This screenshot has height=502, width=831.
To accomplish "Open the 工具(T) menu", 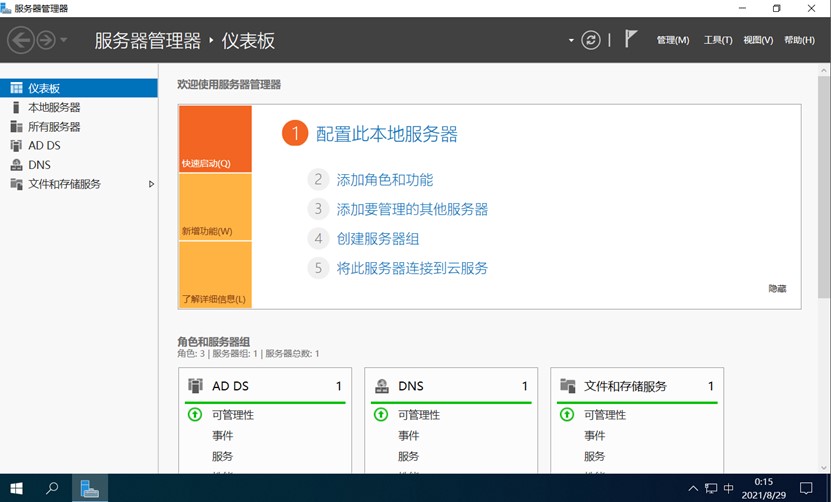I will click(718, 40).
